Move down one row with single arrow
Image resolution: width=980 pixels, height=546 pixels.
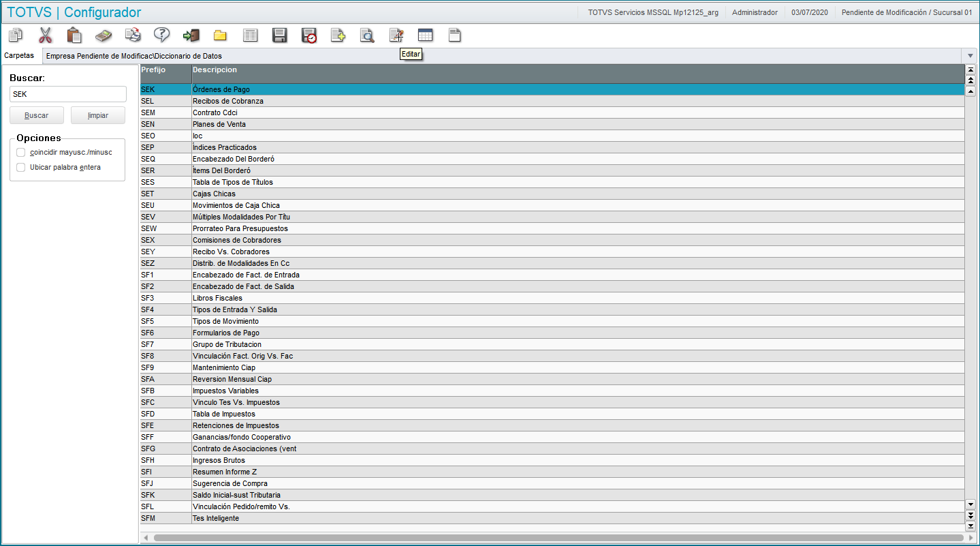click(970, 504)
